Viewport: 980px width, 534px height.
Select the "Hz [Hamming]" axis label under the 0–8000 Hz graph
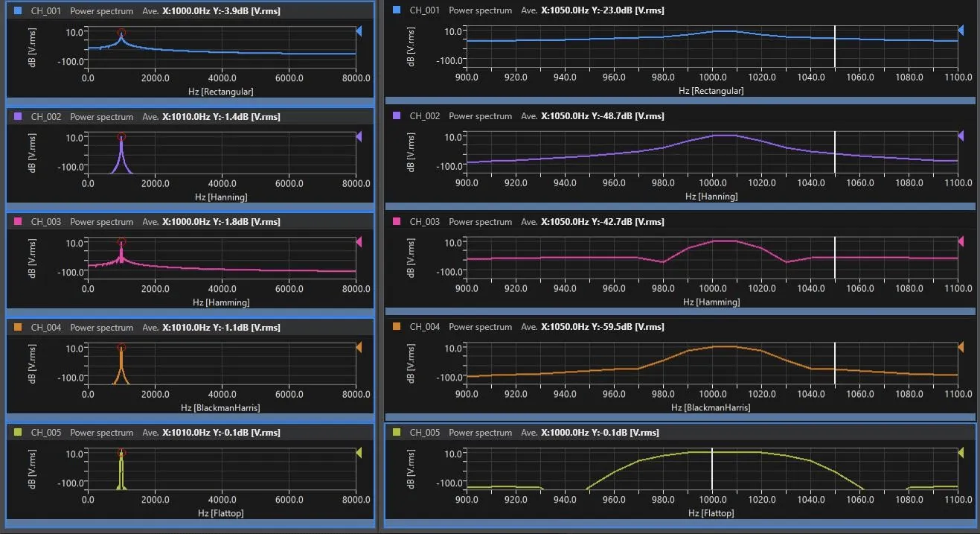point(221,302)
